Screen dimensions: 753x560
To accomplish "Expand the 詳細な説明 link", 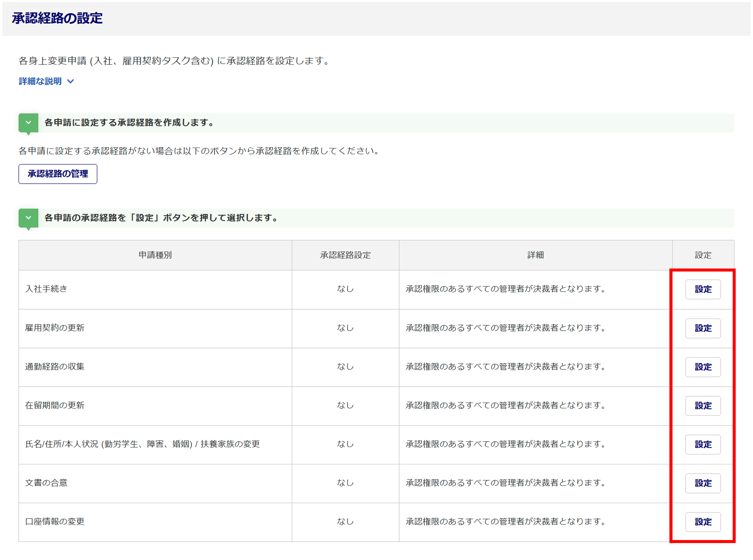I will tap(40, 81).
